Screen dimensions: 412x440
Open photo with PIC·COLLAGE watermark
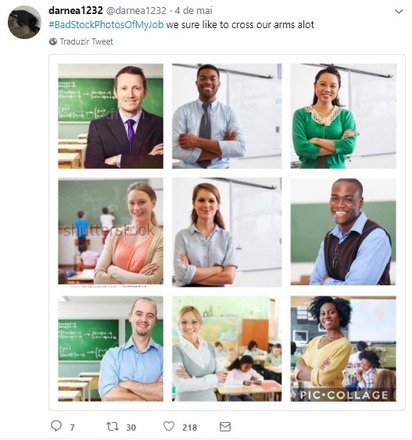point(343,349)
